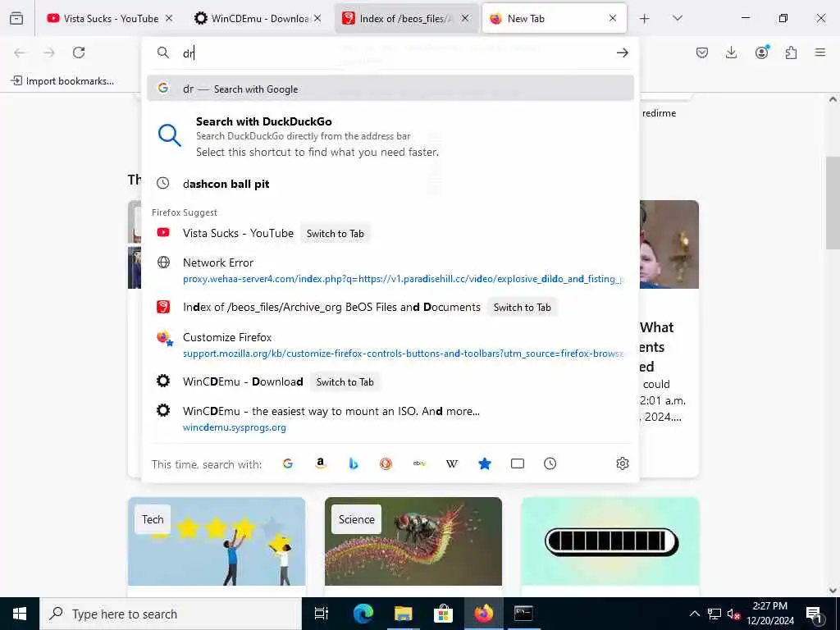This screenshot has height=630, width=840.
Task: Open the Tech story card thumbnail
Action: click(217, 541)
